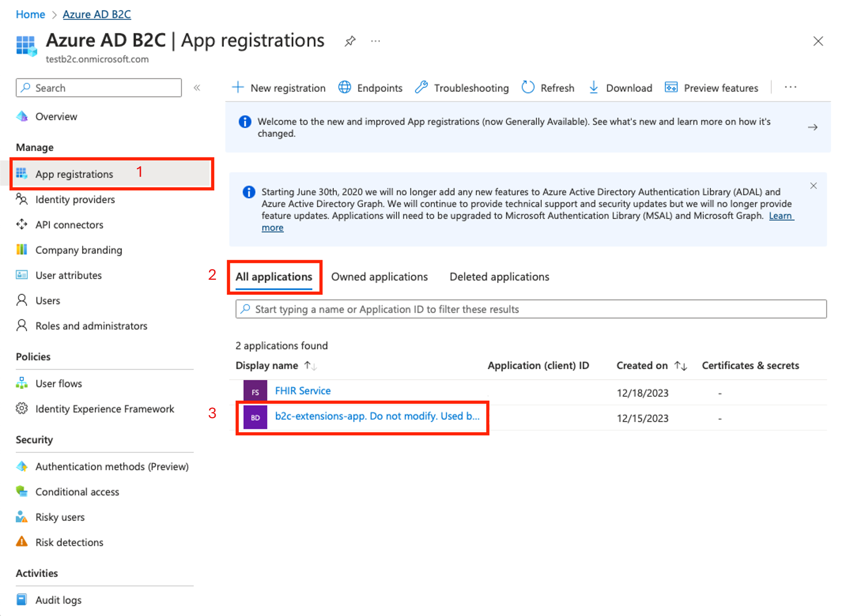The width and height of the screenshot is (846, 616).
Task: Open Endpoints globe icon
Action: click(x=344, y=88)
